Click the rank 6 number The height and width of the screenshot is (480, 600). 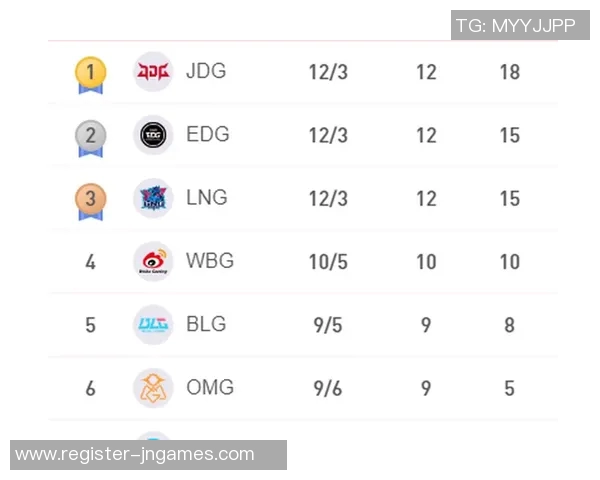pos(90,388)
